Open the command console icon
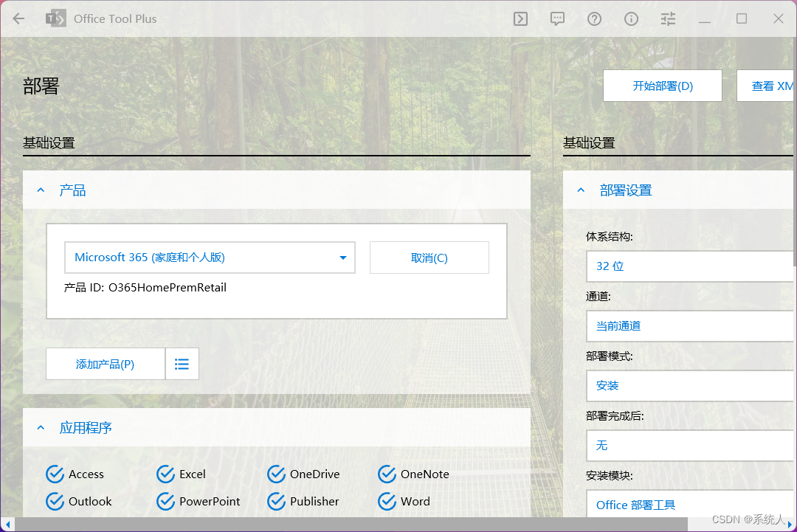 [520, 18]
